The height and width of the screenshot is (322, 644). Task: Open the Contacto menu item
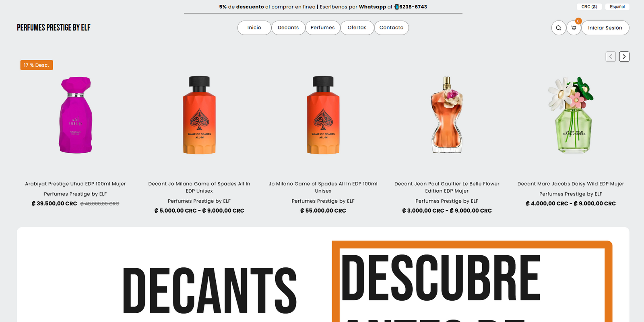pos(391,28)
